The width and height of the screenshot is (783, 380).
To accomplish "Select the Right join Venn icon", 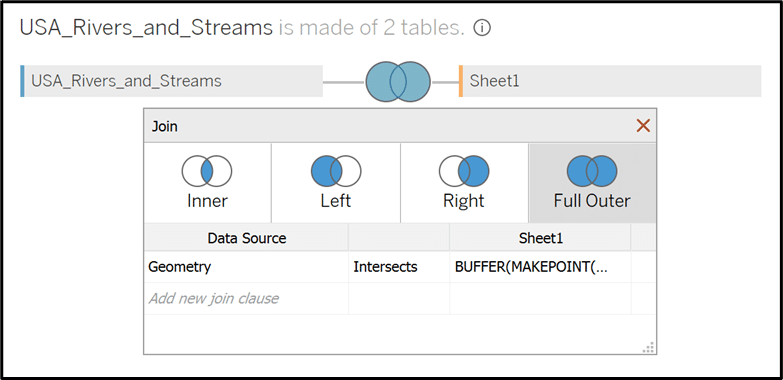I will [464, 171].
